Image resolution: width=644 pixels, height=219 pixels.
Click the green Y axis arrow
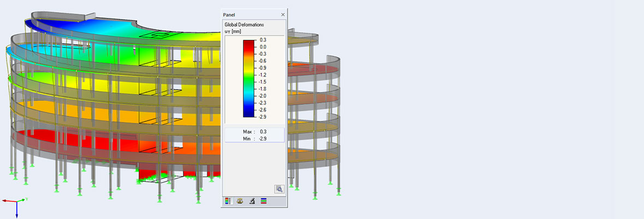click(21, 200)
